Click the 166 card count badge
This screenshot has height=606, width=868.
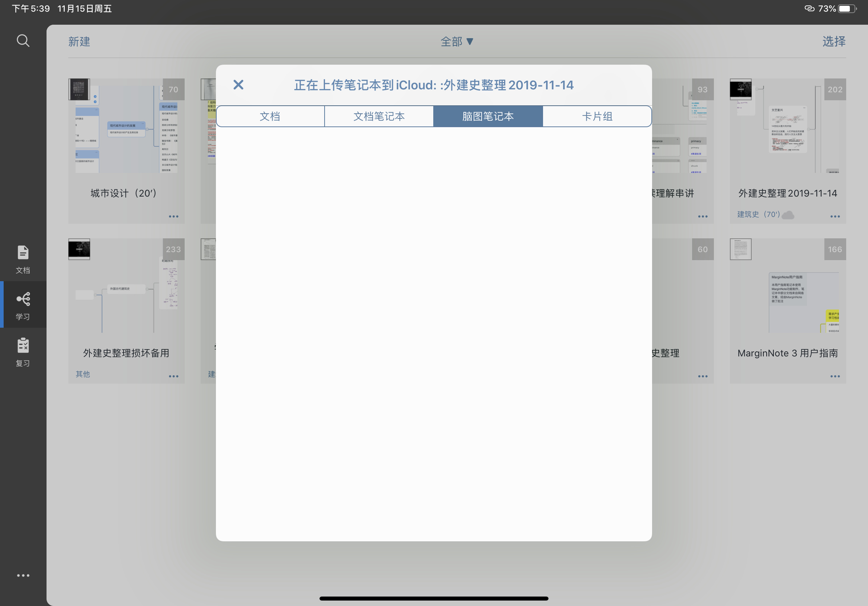835,249
